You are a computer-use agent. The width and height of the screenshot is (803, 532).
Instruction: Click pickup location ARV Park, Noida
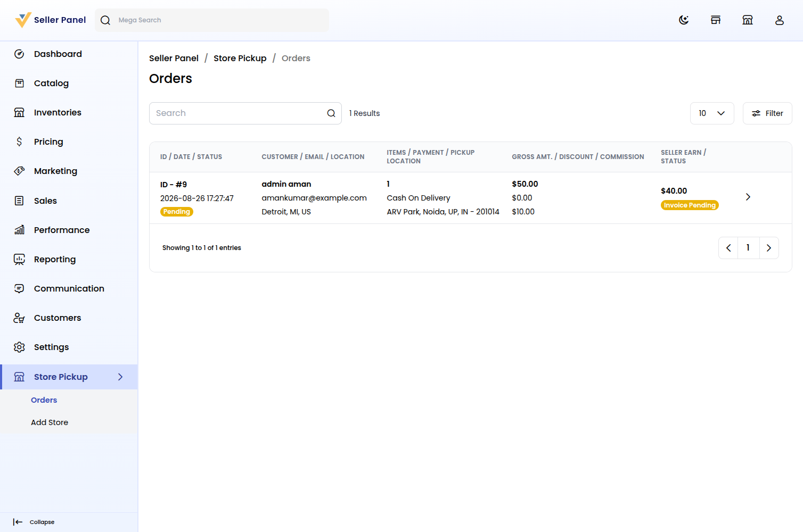443,212
